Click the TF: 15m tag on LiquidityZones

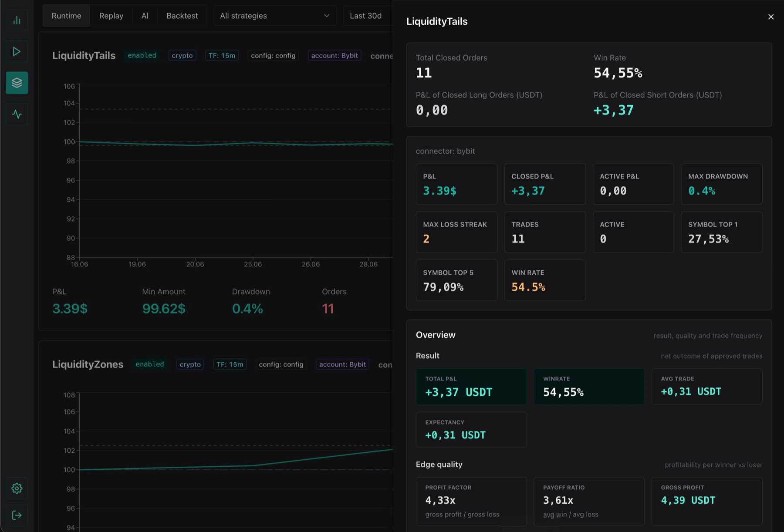(x=230, y=364)
